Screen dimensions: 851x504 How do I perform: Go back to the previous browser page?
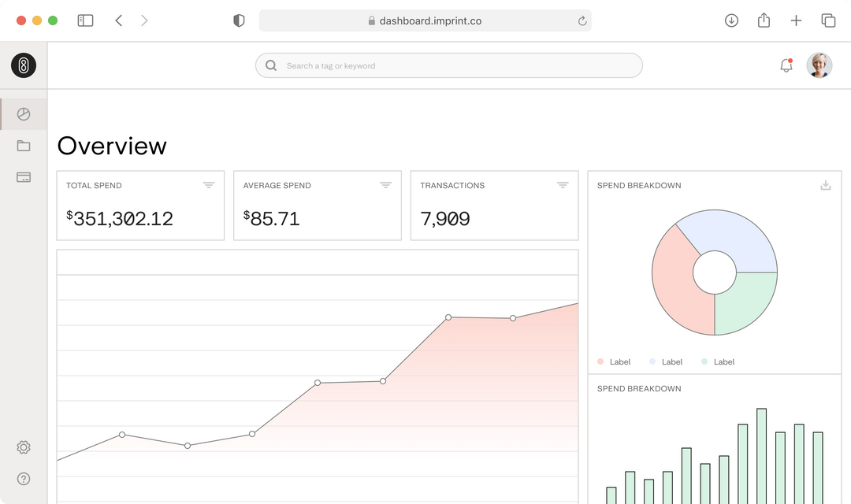tap(119, 20)
